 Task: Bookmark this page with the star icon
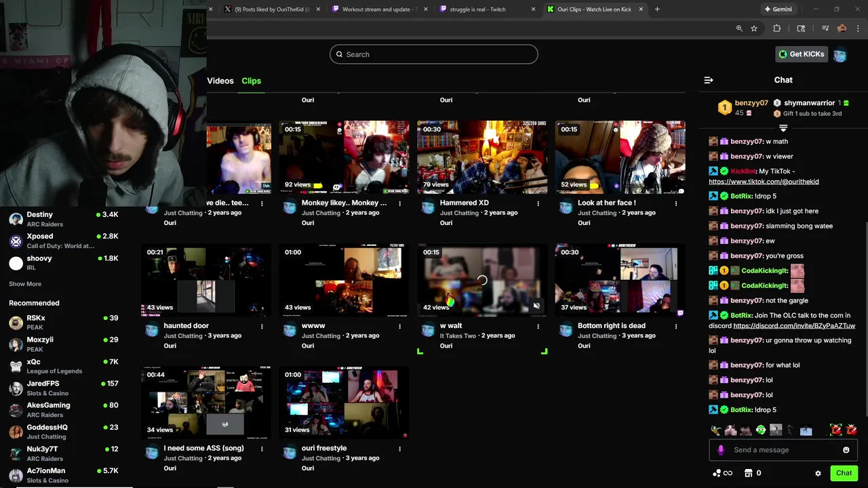click(x=754, y=28)
